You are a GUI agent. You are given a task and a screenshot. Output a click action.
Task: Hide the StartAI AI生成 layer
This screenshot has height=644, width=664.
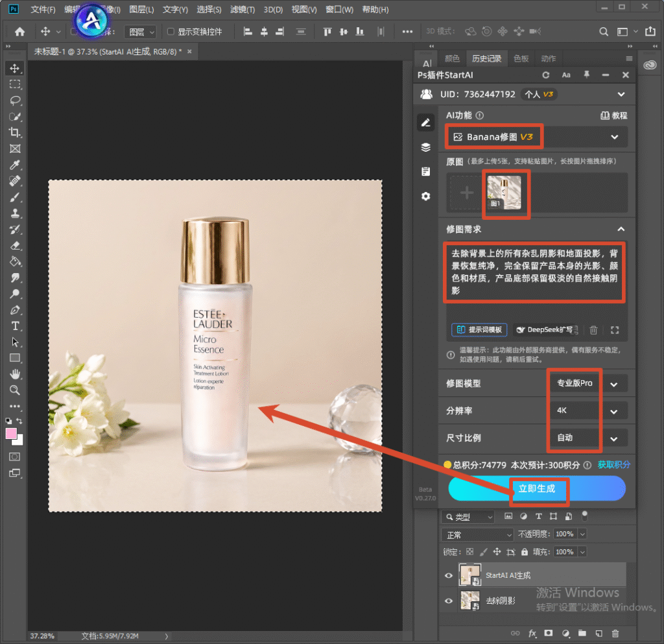point(449,575)
